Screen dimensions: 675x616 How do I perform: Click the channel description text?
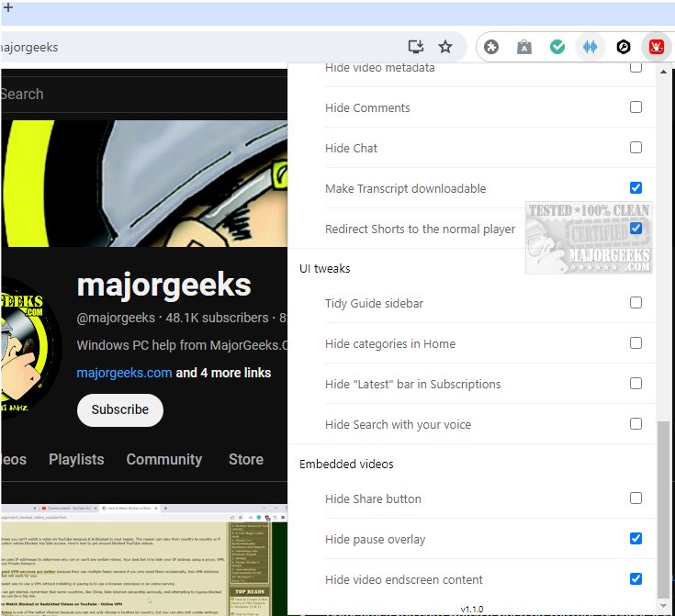[182, 345]
